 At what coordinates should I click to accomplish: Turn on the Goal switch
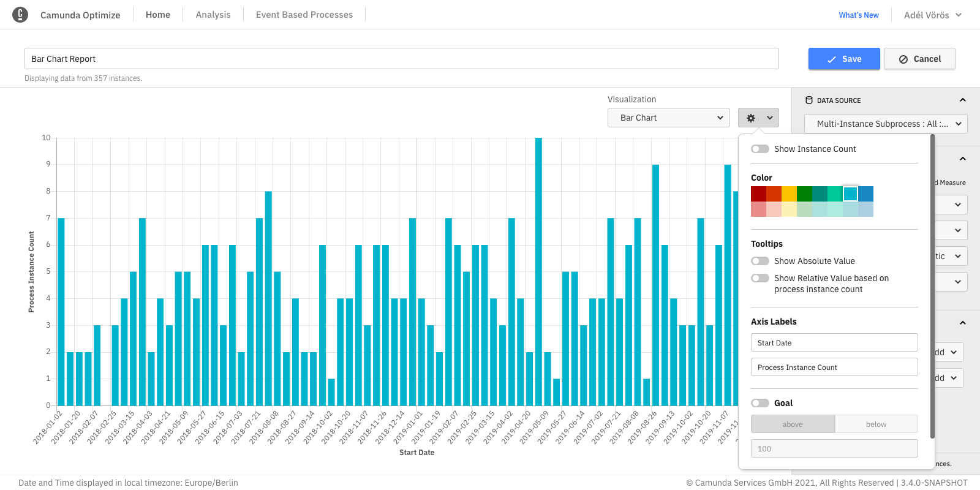click(760, 403)
